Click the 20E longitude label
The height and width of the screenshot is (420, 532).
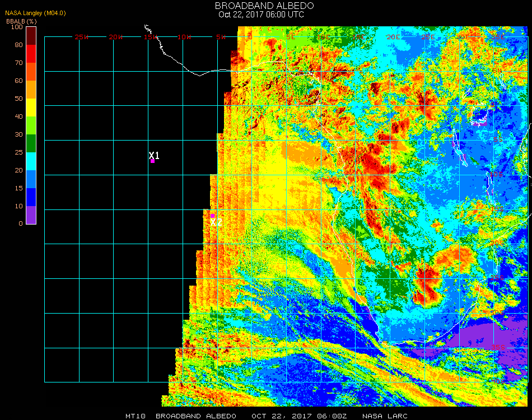pos(393,37)
